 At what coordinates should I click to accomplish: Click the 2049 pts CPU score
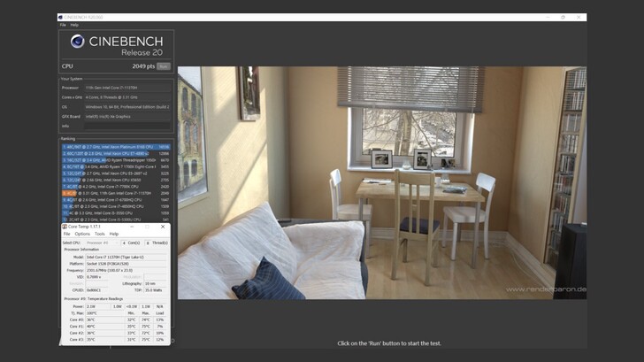pyautogui.click(x=143, y=66)
